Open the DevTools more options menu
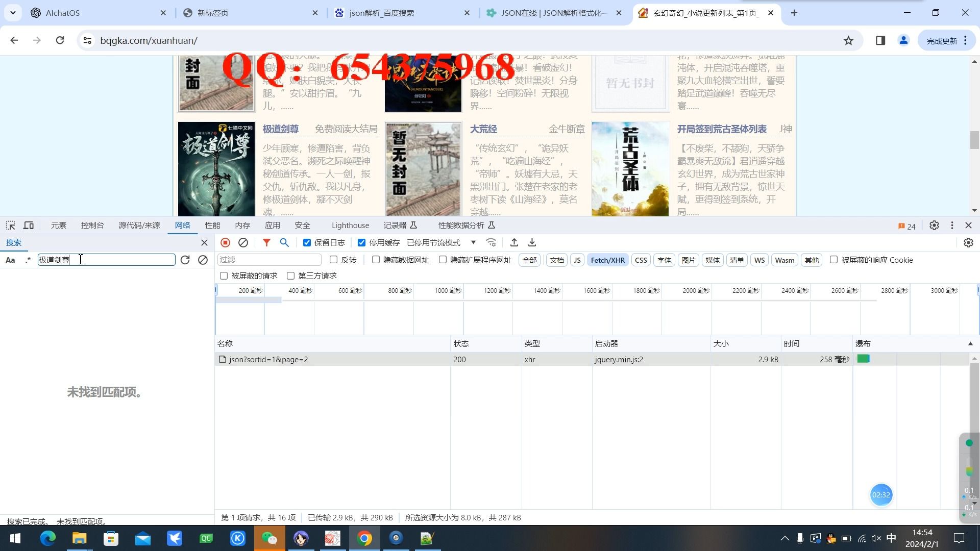This screenshot has width=980, height=551. pos(951,225)
